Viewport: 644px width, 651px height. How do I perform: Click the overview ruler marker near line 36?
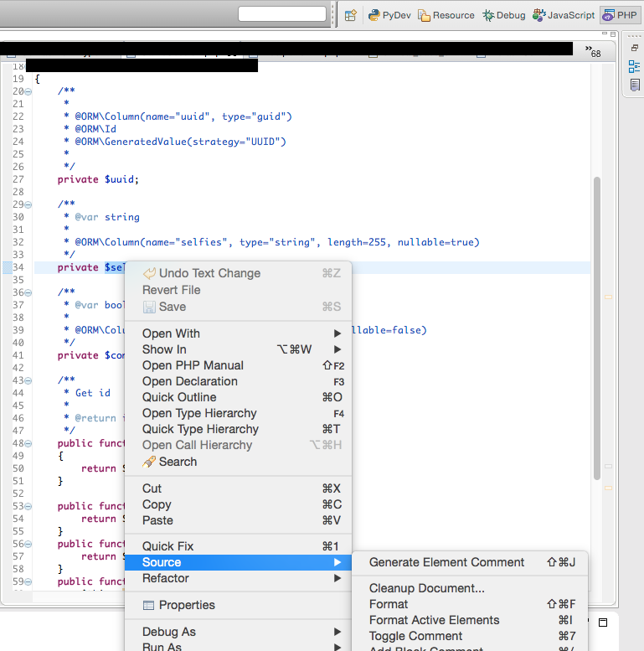pyautogui.click(x=608, y=297)
